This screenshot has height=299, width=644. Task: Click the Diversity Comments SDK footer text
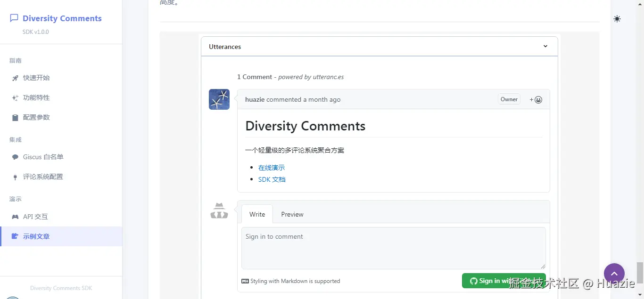[61, 288]
